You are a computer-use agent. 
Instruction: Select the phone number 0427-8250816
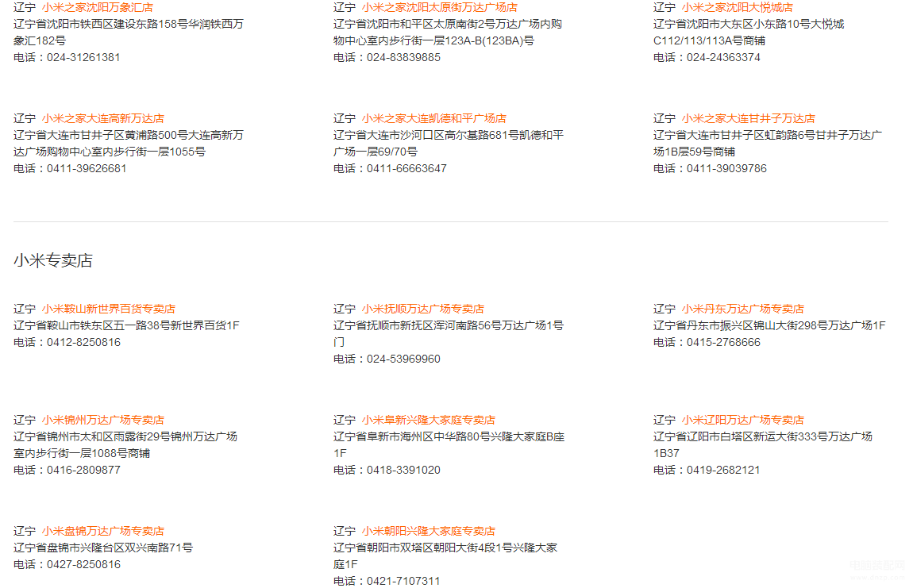[84, 565]
